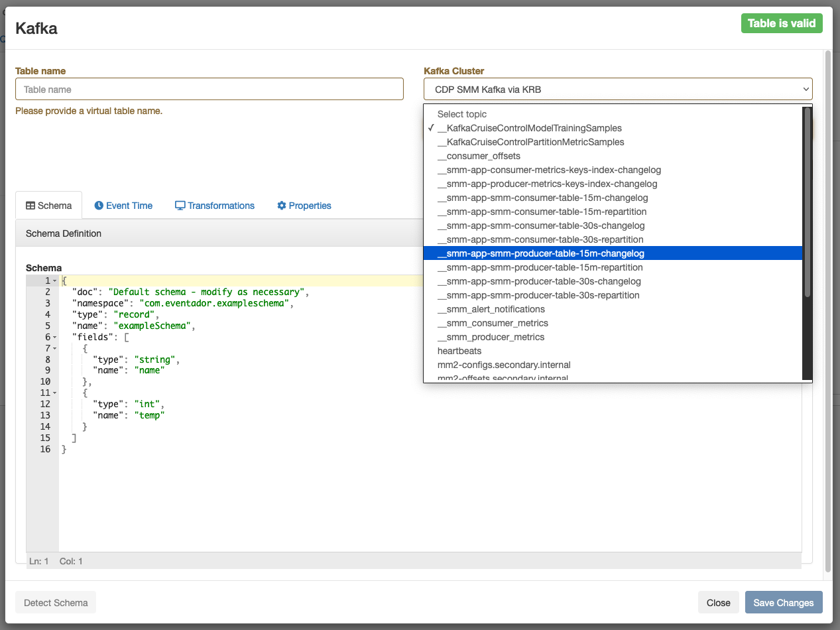Click the clock icon on the Event Time tab

[99, 206]
